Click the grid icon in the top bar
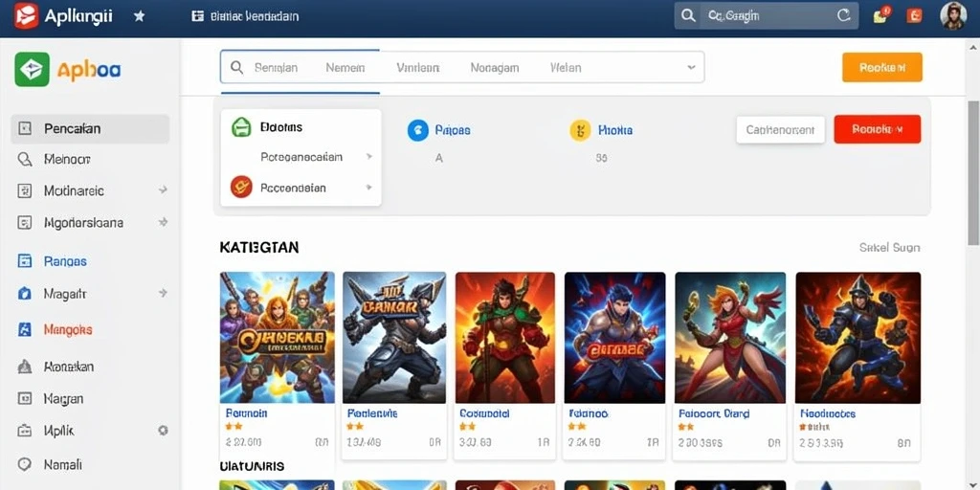This screenshot has width=980, height=490. pos(197,16)
